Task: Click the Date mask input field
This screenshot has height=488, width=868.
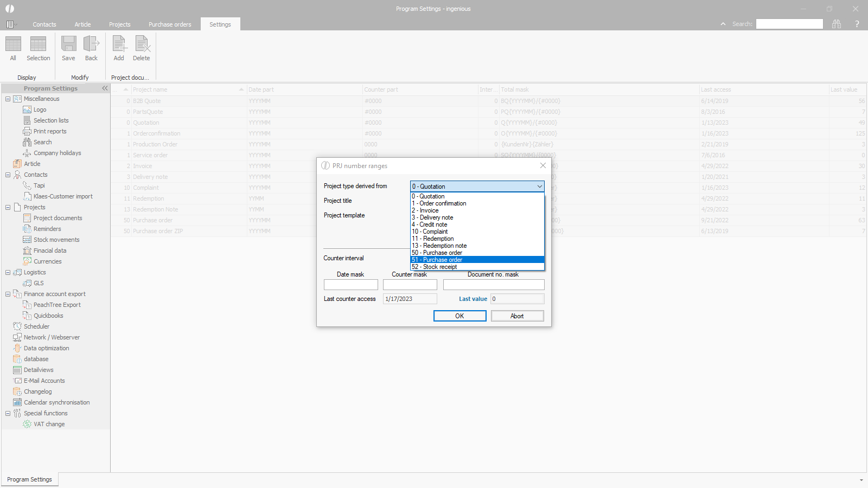Action: 350,285
